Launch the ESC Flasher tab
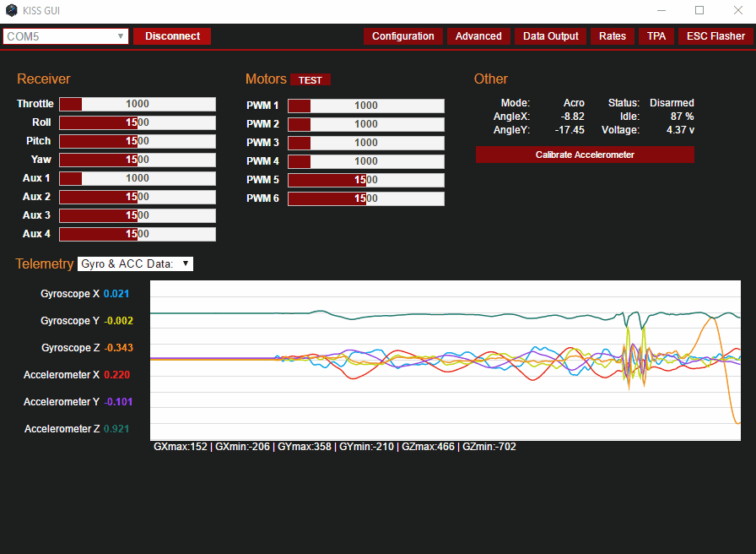The image size is (756, 554). [x=715, y=36]
